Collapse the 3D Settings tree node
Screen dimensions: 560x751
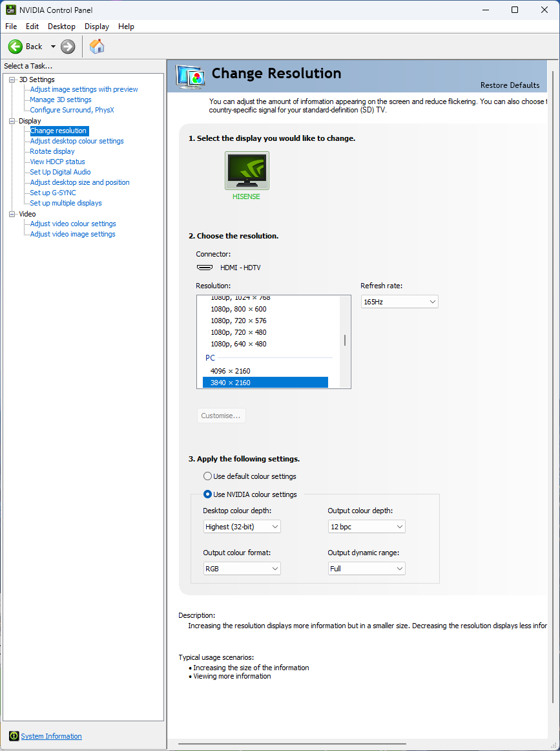tap(12, 79)
